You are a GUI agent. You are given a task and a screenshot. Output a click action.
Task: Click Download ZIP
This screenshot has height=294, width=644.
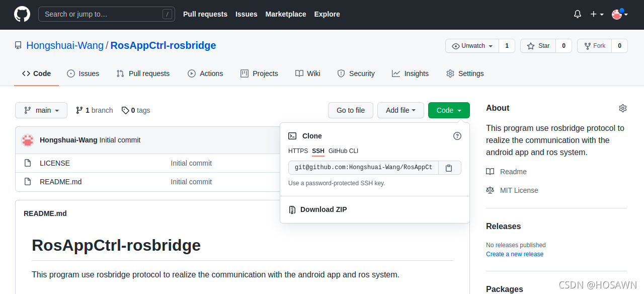[324, 209]
